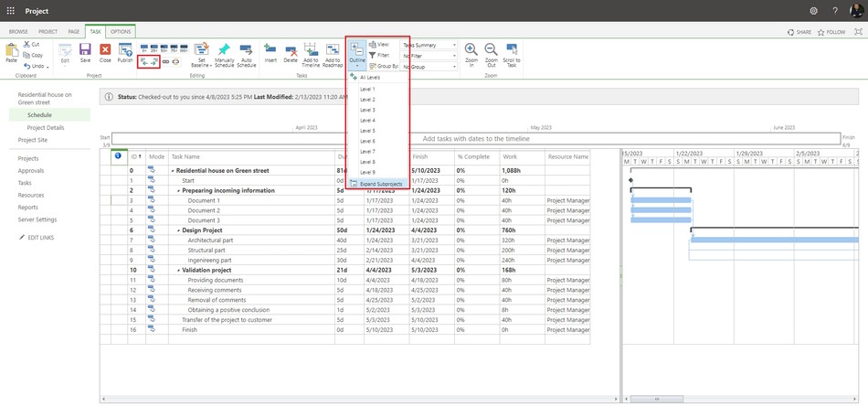The height and width of the screenshot is (406, 868).
Task: Open the Undo dropdown arrow
Action: 47,67
